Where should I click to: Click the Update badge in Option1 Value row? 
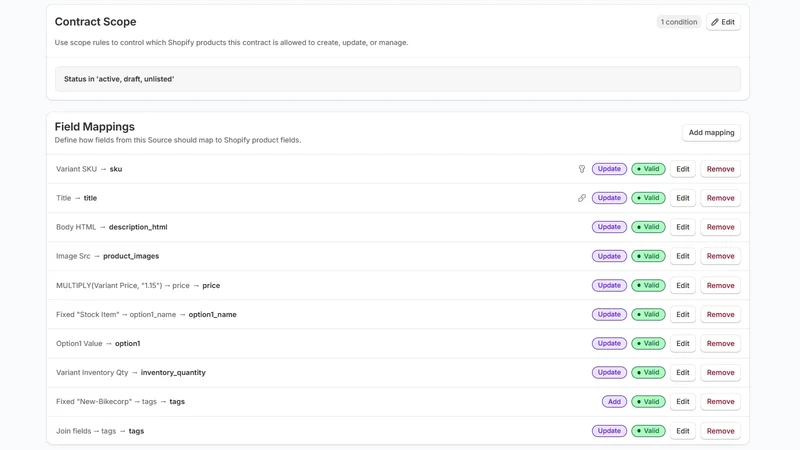pos(609,344)
